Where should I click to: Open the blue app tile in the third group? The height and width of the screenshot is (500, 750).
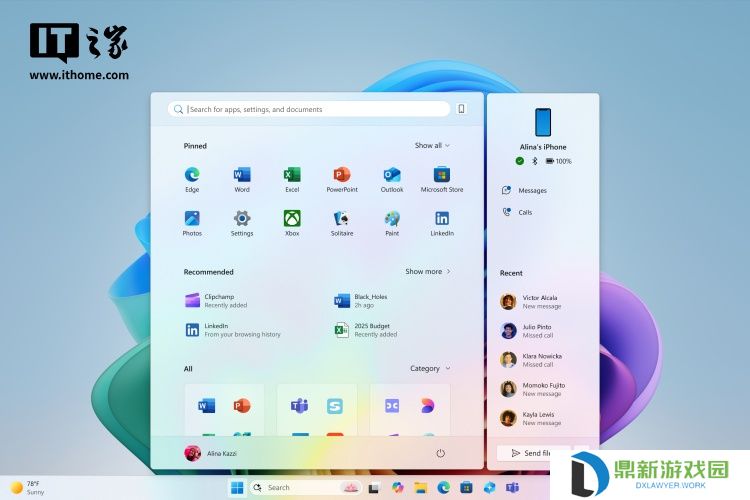392,406
